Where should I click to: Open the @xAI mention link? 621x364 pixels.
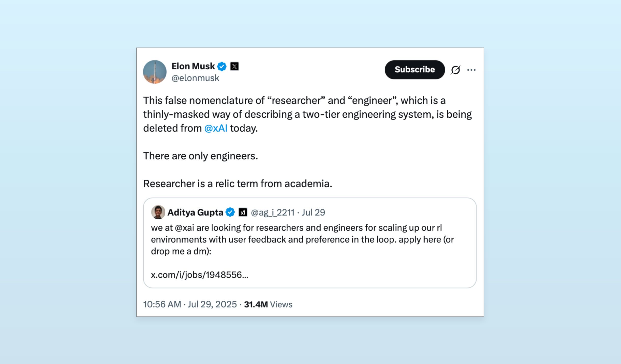(216, 129)
